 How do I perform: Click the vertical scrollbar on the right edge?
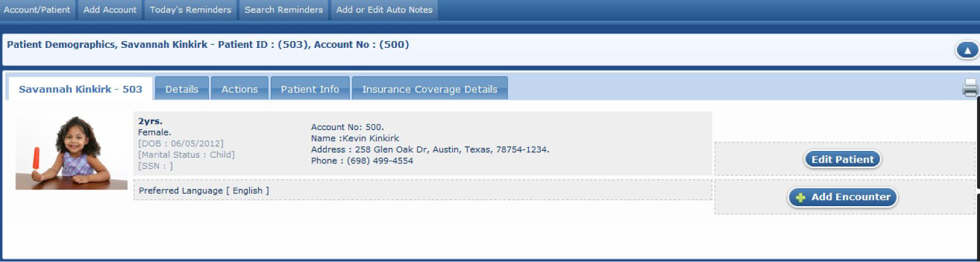978,172
